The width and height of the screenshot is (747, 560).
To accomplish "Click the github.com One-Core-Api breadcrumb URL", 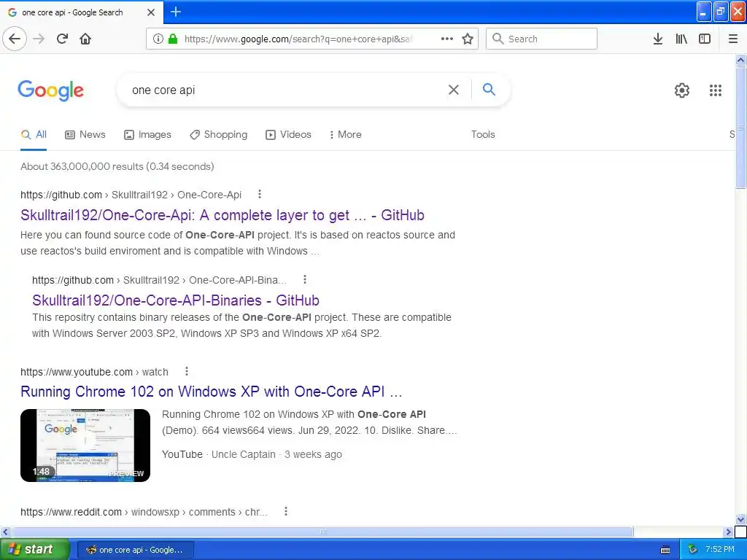I will click(131, 195).
